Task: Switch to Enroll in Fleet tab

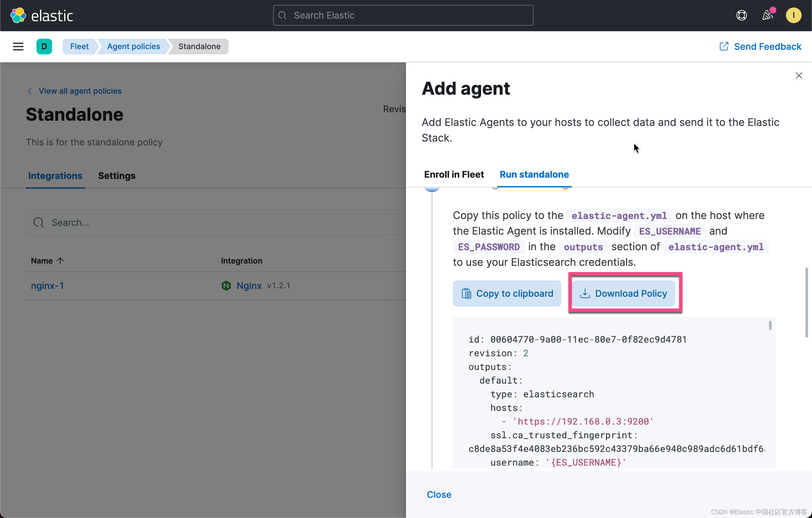Action: pyautogui.click(x=454, y=175)
